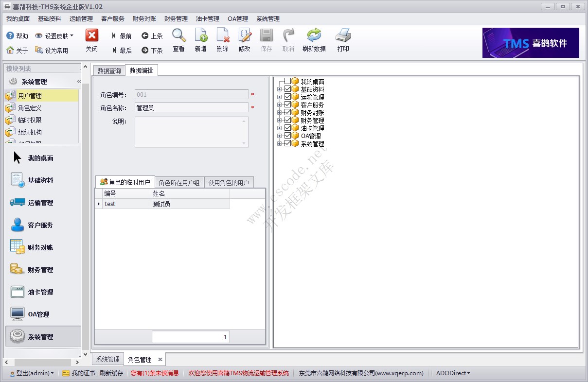Check the 我的桌面 box in permission tree
This screenshot has width=588, height=382.
(x=288, y=81)
